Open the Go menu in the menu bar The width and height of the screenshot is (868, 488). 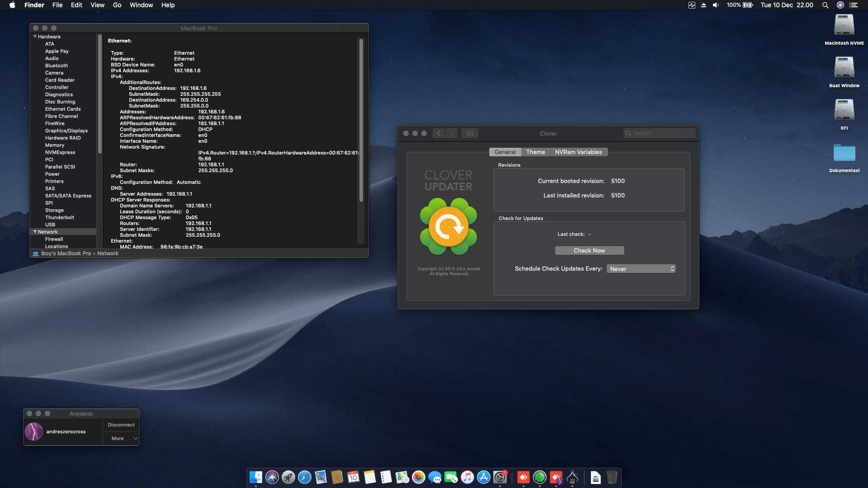click(x=117, y=5)
